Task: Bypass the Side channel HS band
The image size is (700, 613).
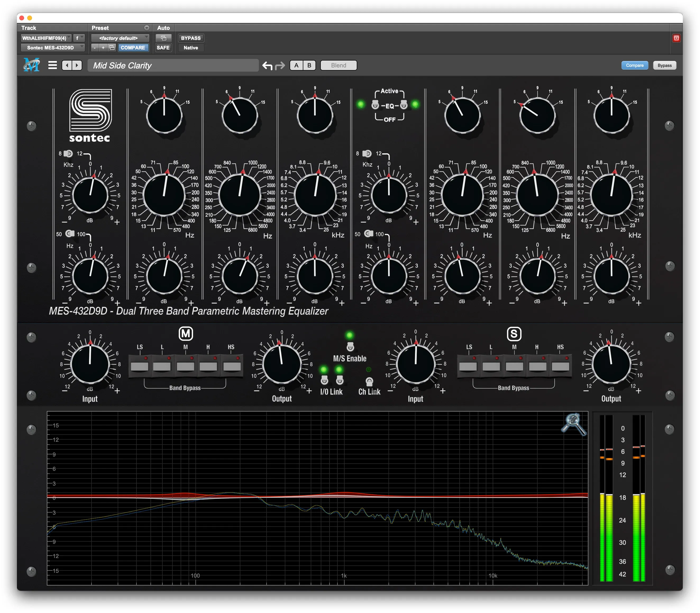Action: [560, 366]
